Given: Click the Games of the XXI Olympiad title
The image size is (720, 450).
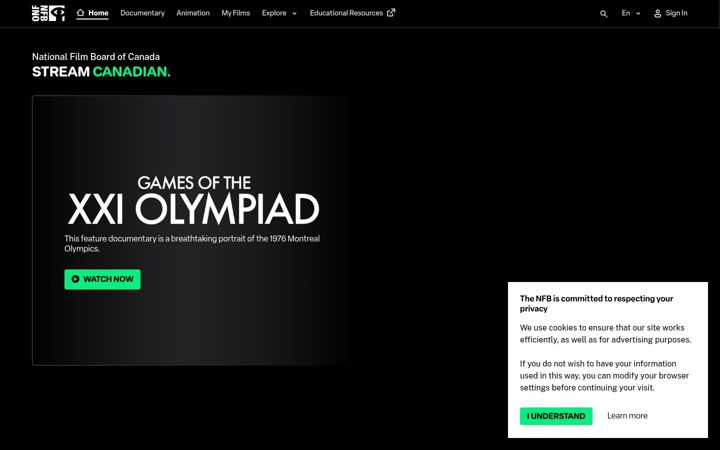Looking at the screenshot, I should (x=193, y=201).
